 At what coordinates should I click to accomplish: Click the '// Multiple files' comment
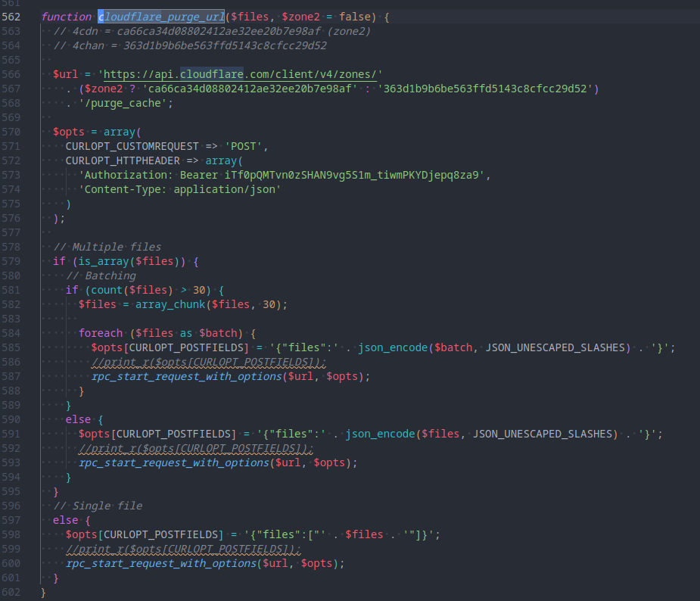(107, 247)
